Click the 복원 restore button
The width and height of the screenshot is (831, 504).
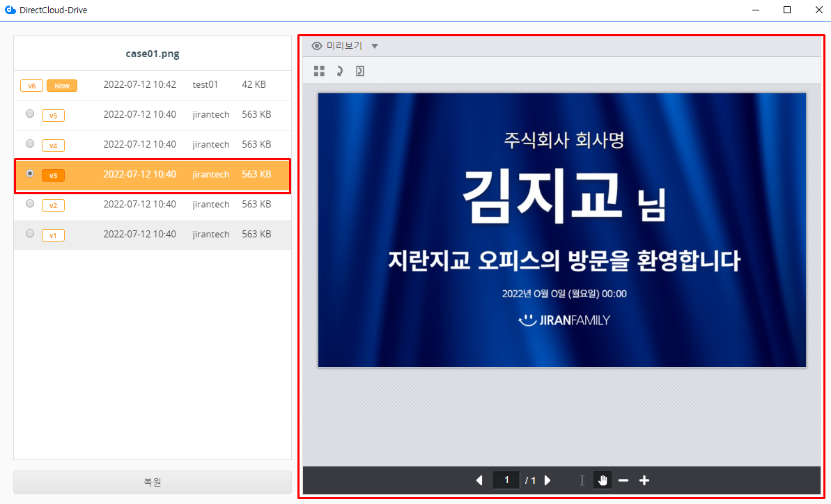(x=153, y=482)
